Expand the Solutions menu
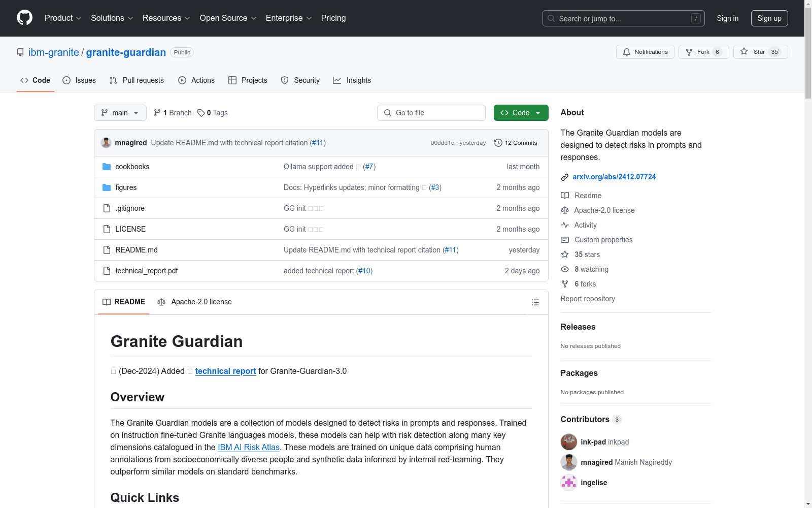 (112, 18)
